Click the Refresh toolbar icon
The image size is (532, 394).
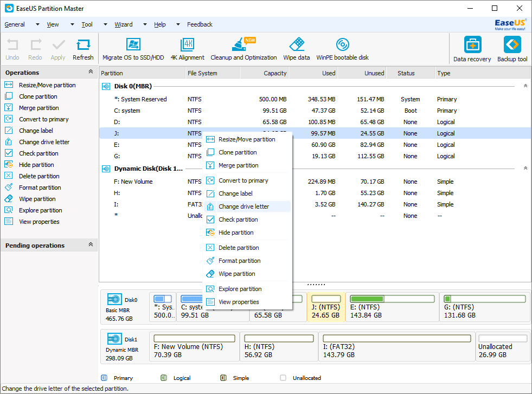click(x=83, y=49)
